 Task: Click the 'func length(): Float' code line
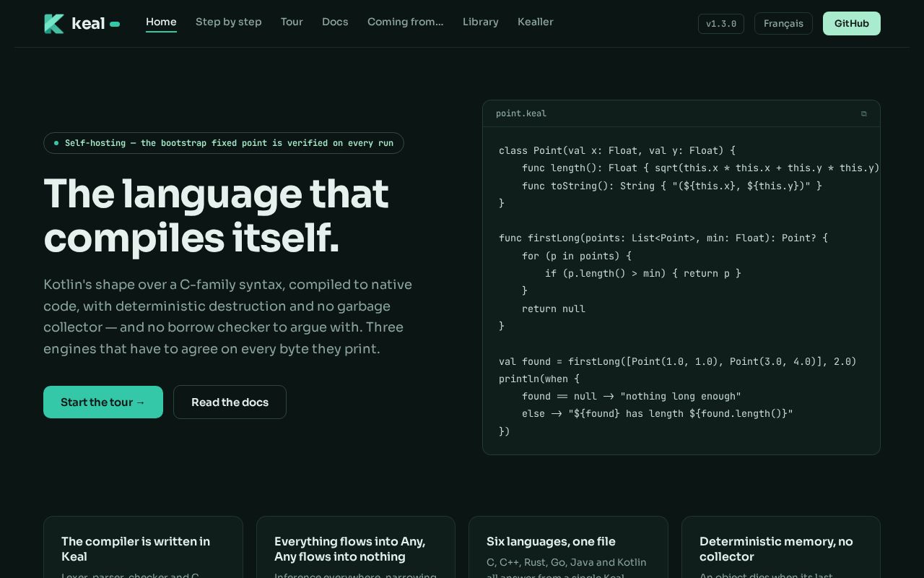click(700, 168)
